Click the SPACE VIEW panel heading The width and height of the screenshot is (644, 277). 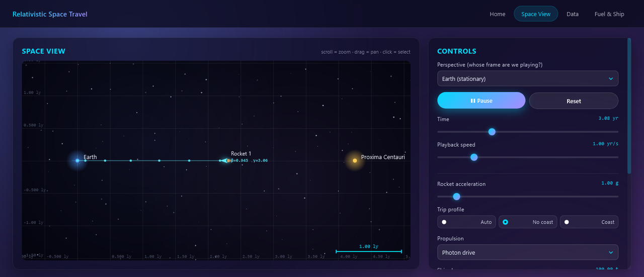coord(44,51)
